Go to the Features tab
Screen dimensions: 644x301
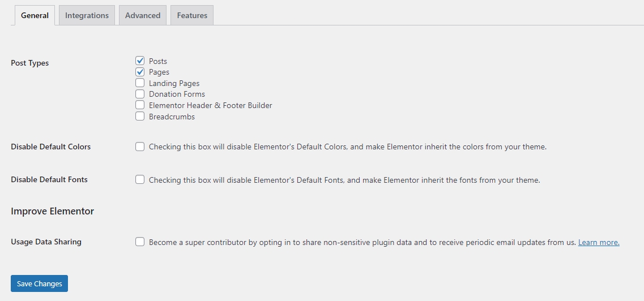(x=192, y=15)
